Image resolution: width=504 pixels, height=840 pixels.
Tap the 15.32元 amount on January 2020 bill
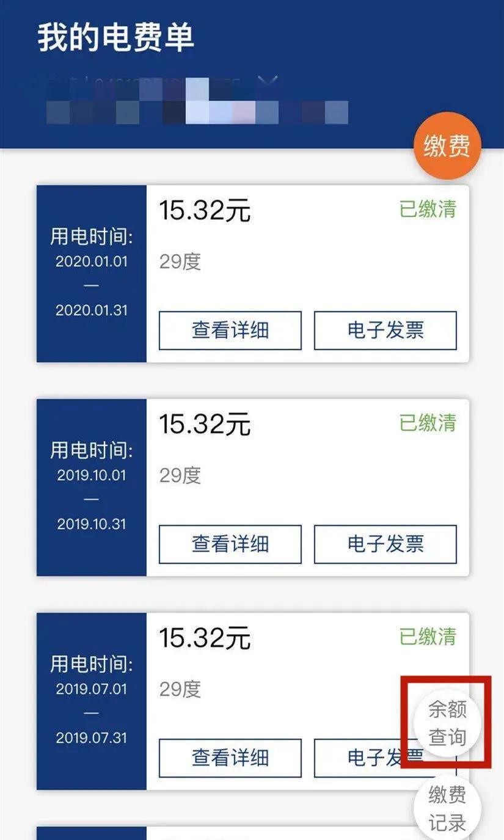click(x=205, y=211)
